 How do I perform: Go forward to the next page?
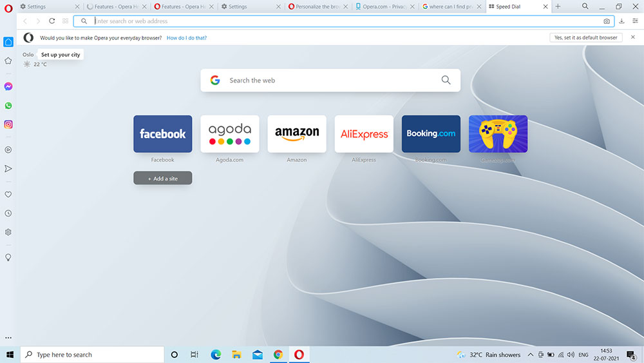click(38, 21)
